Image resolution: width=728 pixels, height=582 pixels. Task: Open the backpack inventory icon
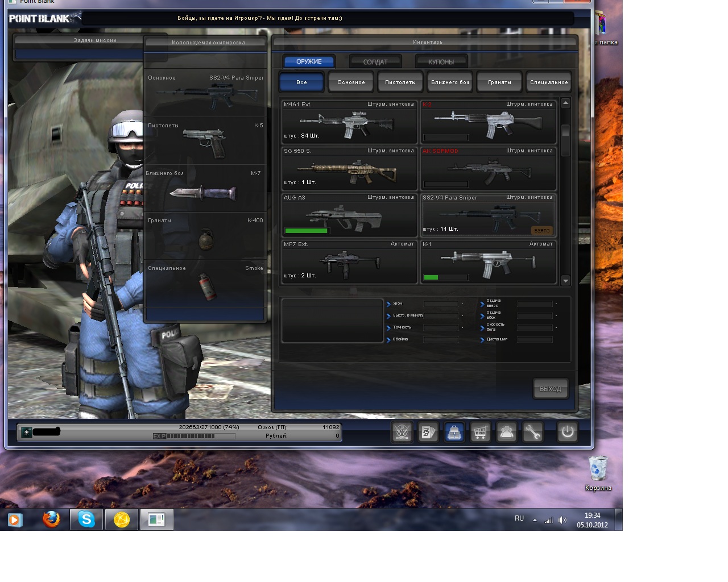(x=454, y=433)
